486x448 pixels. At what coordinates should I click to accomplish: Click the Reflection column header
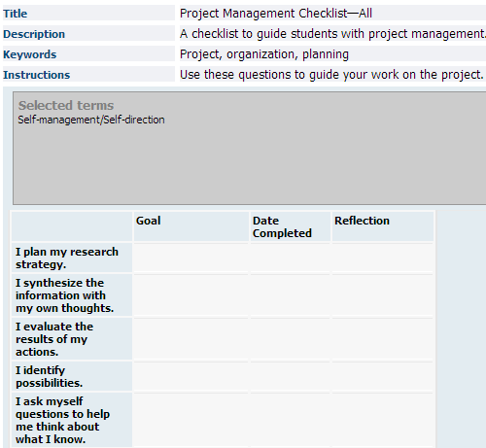[x=383, y=226]
